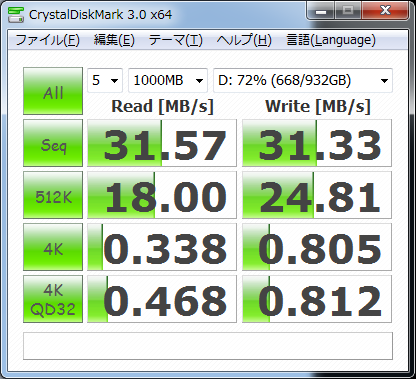This screenshot has height=379, width=416.
Task: Open the 言語(Language) menu
Action: click(331, 40)
